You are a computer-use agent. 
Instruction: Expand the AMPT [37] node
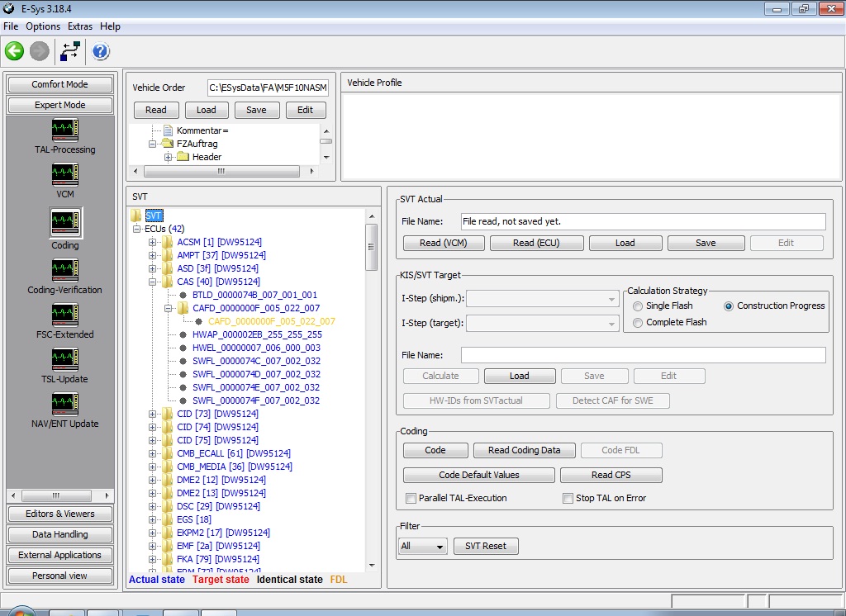point(152,256)
